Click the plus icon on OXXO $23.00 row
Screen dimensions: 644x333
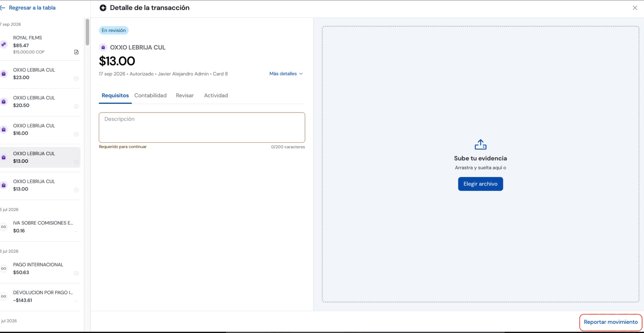tap(76, 78)
